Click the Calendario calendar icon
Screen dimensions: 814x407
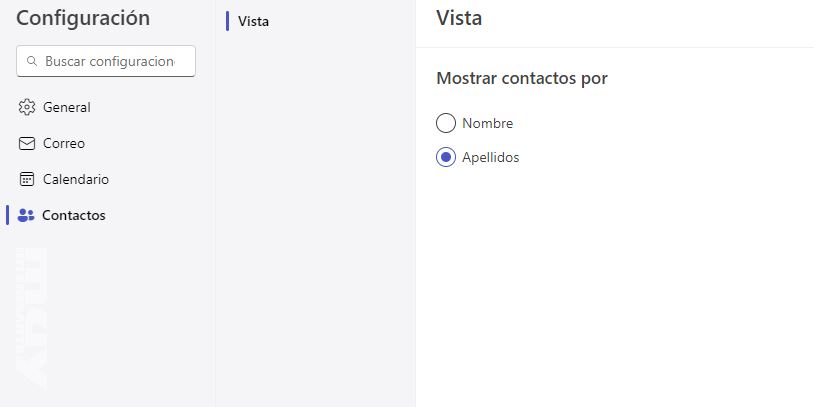pyautogui.click(x=27, y=179)
